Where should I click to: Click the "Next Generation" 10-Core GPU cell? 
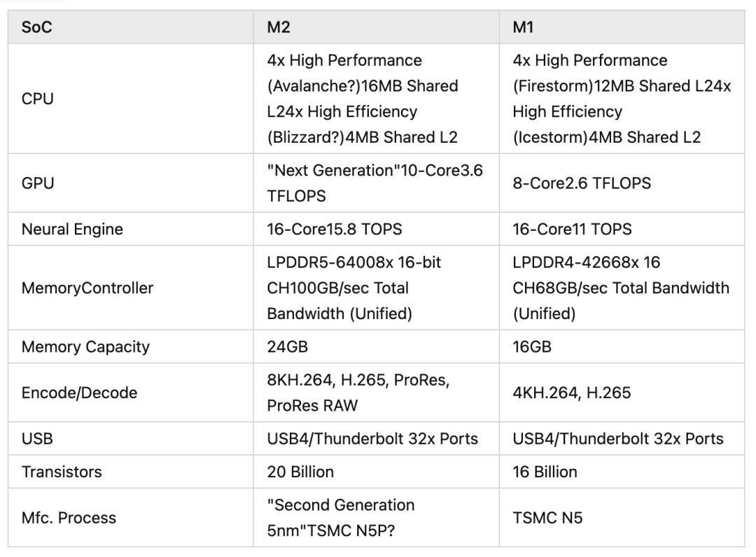(x=374, y=183)
